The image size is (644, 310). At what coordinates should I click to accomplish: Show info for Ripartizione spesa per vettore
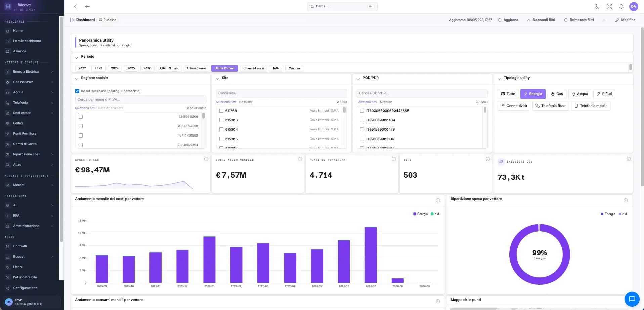[x=626, y=200]
